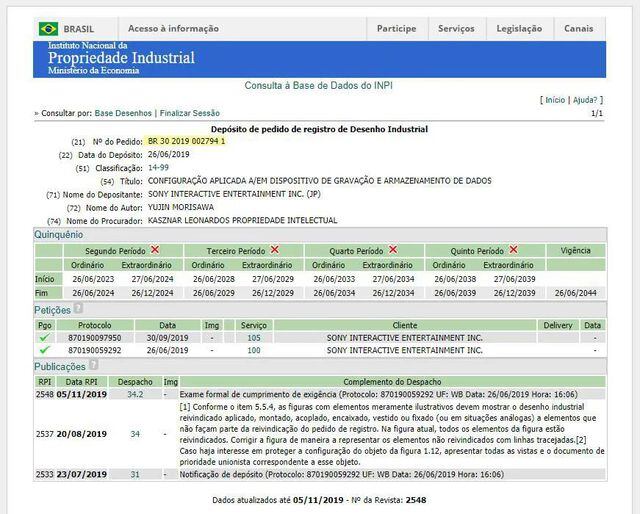The height and width of the screenshot is (514, 640).
Task: Click red X next to Quarto Período
Action: pos(393,249)
